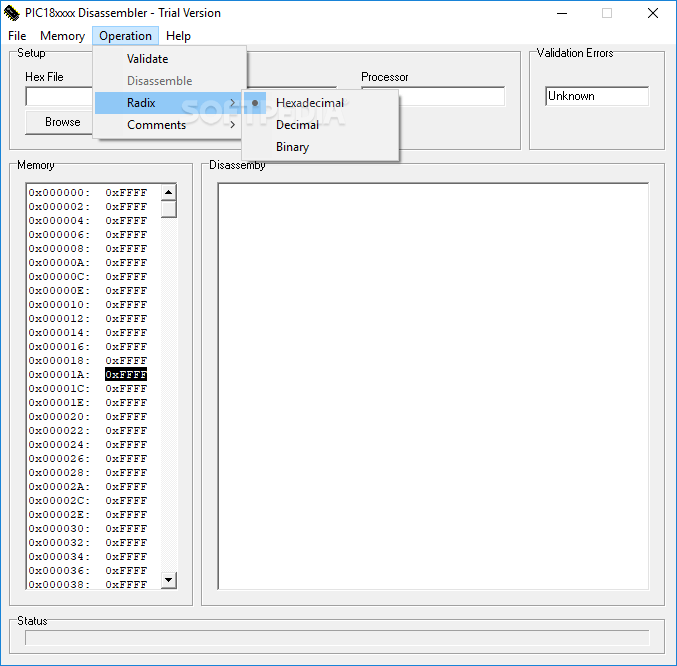677x666 pixels.
Task: Close the Operation menu
Action: pyautogui.click(x=125, y=36)
